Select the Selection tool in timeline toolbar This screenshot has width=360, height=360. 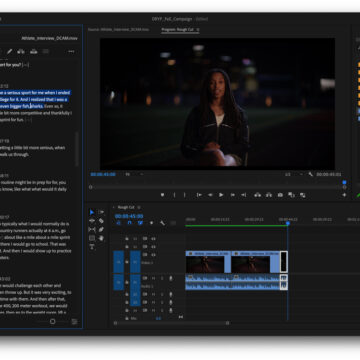[x=92, y=212]
